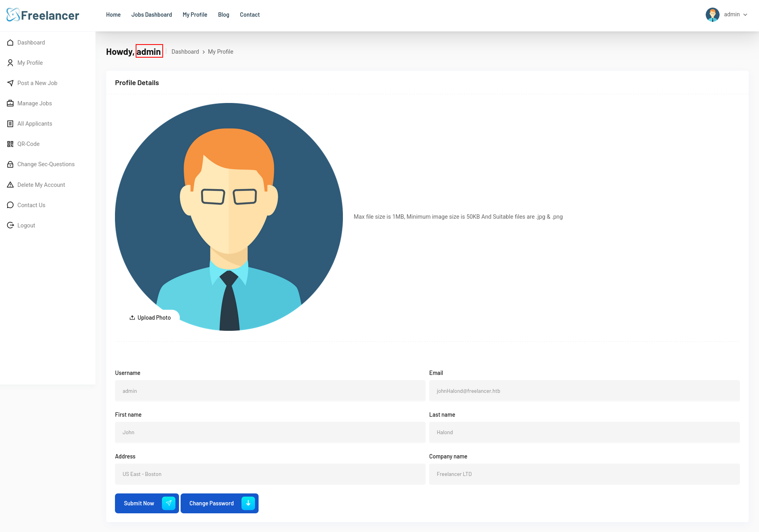Screen dimensions: 759x532
Task: Click the chat bubble icon beside Contact Us
Action: point(10,205)
